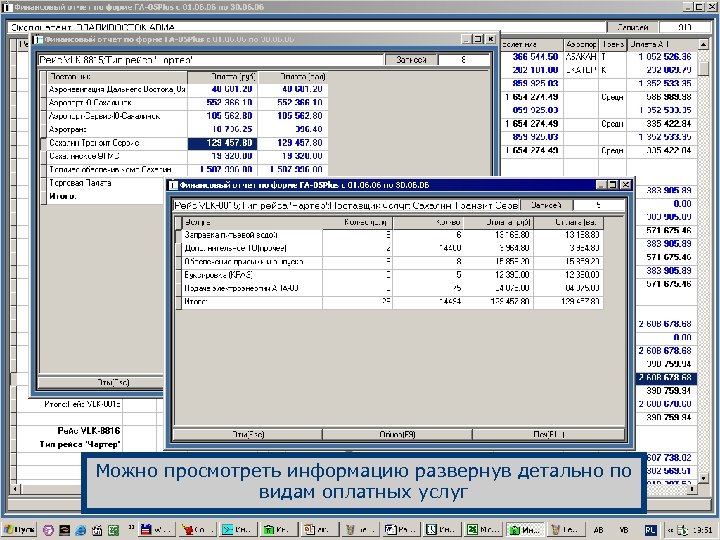Expand the quick-launch overflow chevron
720x540 pixels.
(x=131, y=527)
